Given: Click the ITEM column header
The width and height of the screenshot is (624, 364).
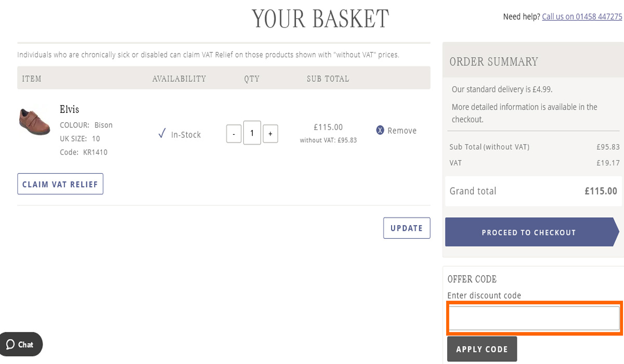Looking at the screenshot, I should (31, 79).
